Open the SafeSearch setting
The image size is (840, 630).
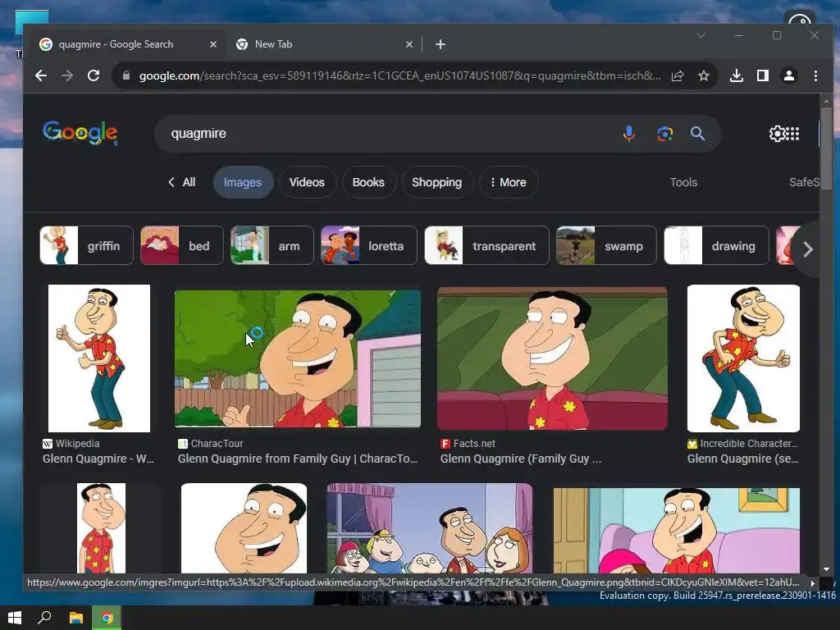tap(804, 182)
